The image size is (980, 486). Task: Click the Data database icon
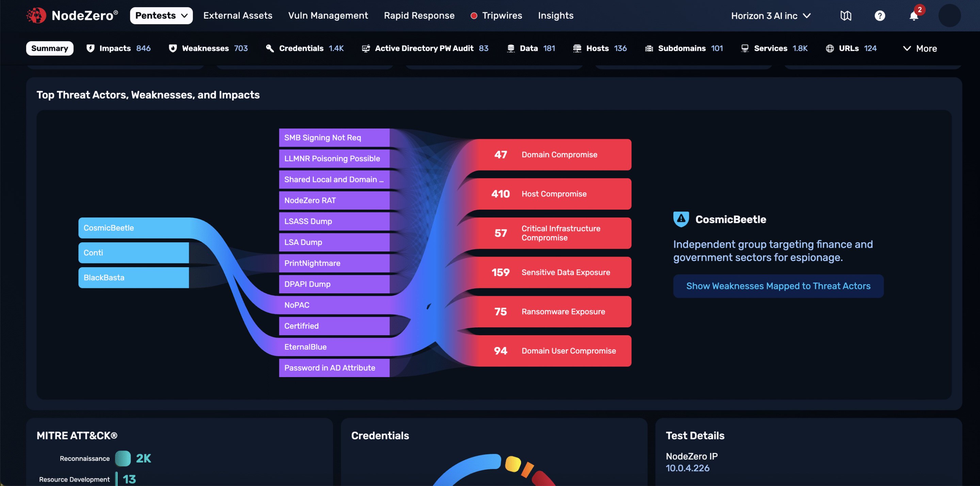pyautogui.click(x=510, y=48)
